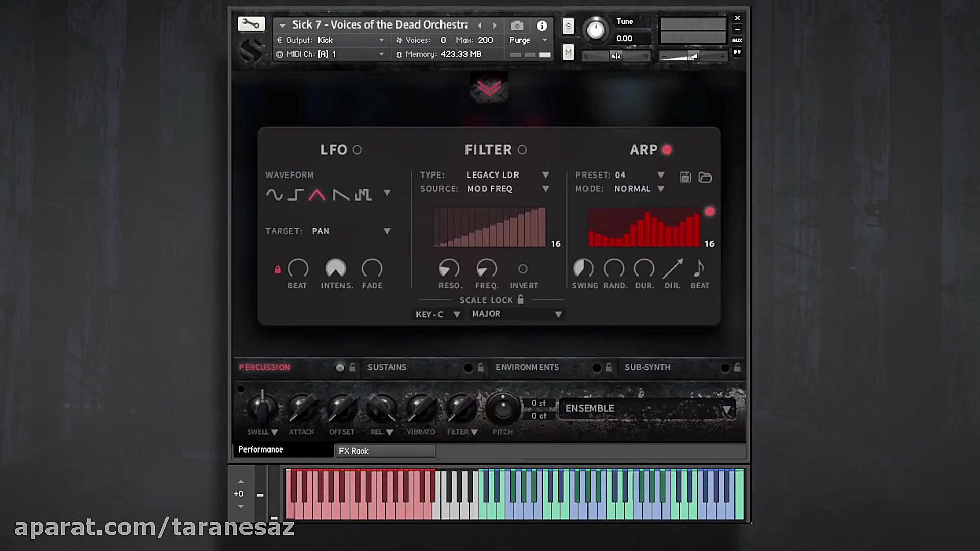Screen dimensions: 980x551
Task: Click the wrench settings icon
Action: pyautogui.click(x=251, y=24)
